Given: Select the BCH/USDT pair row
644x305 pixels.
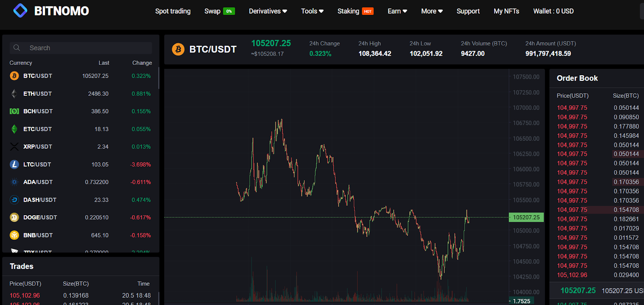Looking at the screenshot, I should coord(80,111).
